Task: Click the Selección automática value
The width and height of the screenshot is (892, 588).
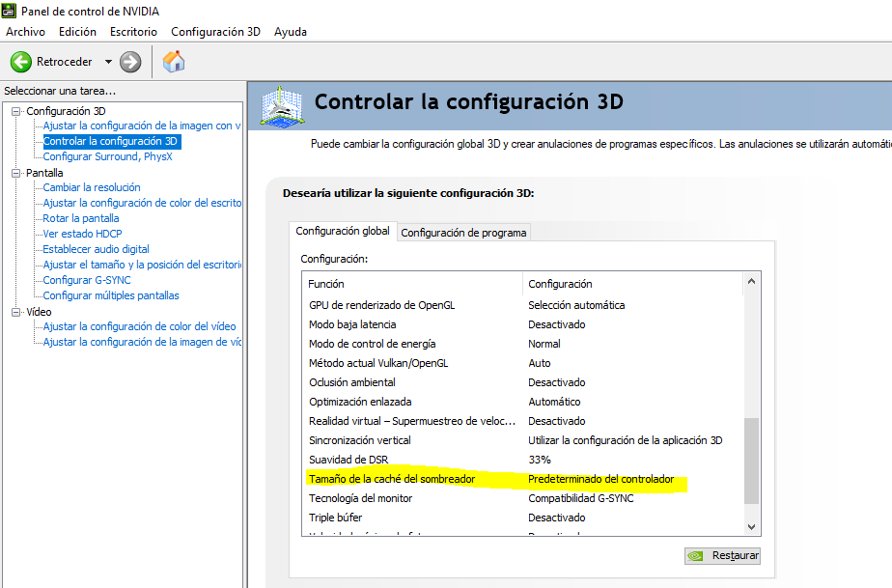Action: click(576, 305)
